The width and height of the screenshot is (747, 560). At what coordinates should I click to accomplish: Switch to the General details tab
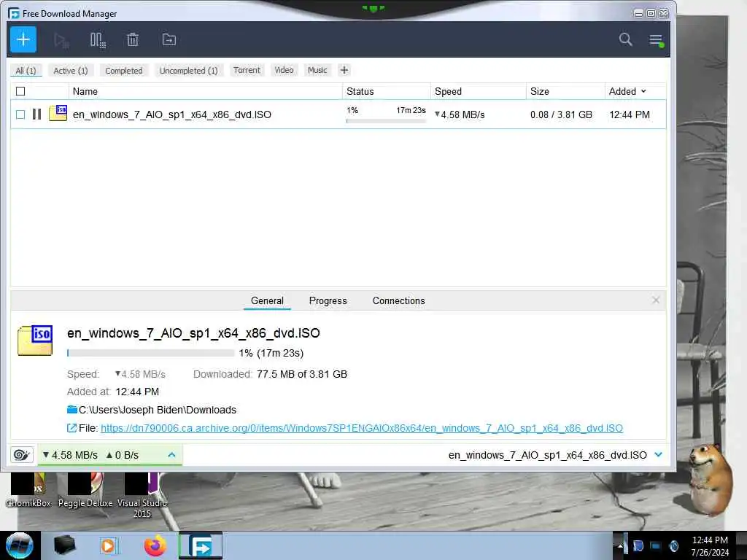click(x=267, y=301)
